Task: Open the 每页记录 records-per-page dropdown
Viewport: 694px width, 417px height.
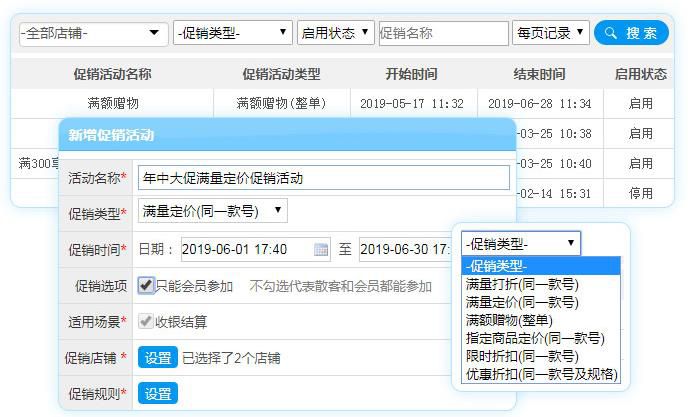Action: click(x=551, y=33)
